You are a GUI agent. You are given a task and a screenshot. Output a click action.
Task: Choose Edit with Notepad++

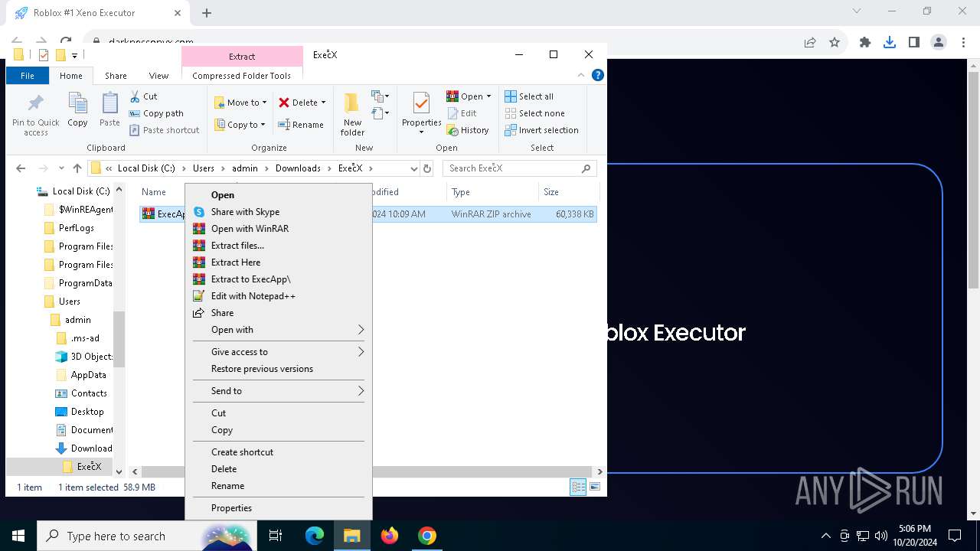(279, 296)
